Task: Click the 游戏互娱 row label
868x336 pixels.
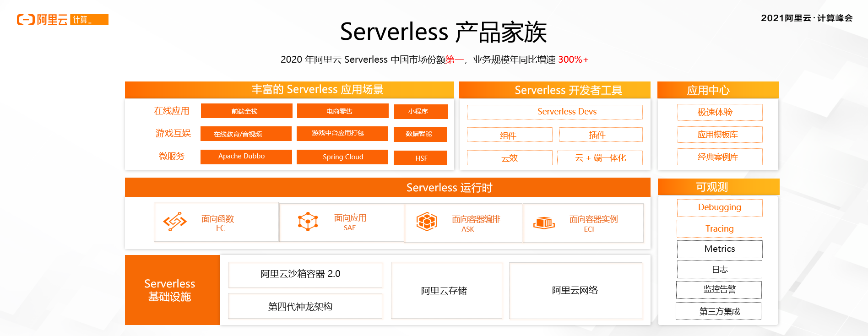Action: pos(173,133)
